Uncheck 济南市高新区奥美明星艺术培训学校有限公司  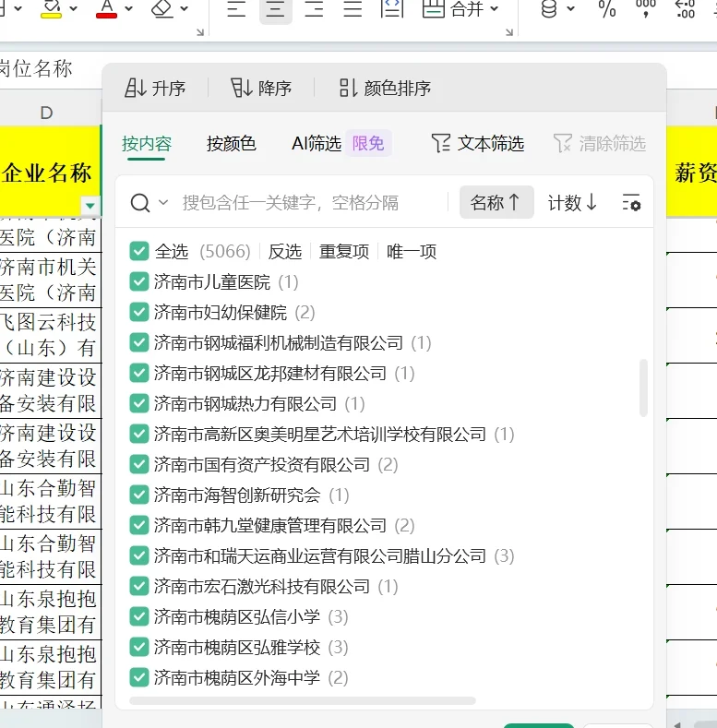point(139,434)
